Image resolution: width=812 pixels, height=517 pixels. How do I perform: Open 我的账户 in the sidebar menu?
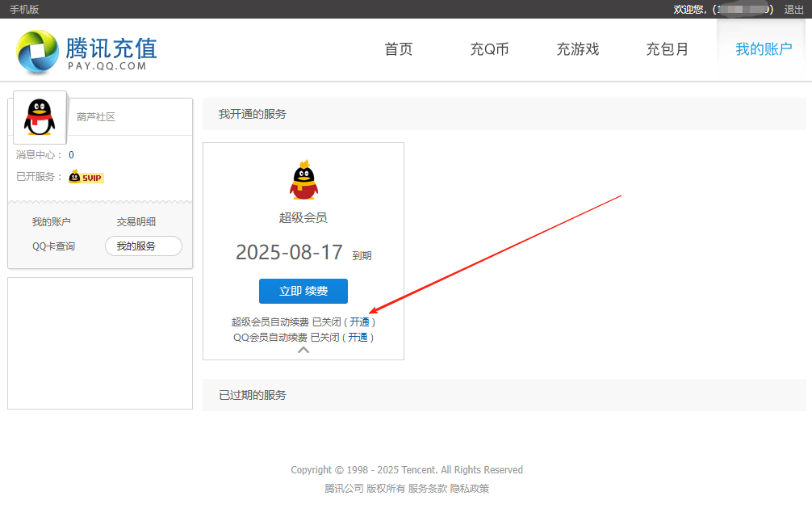point(52,221)
